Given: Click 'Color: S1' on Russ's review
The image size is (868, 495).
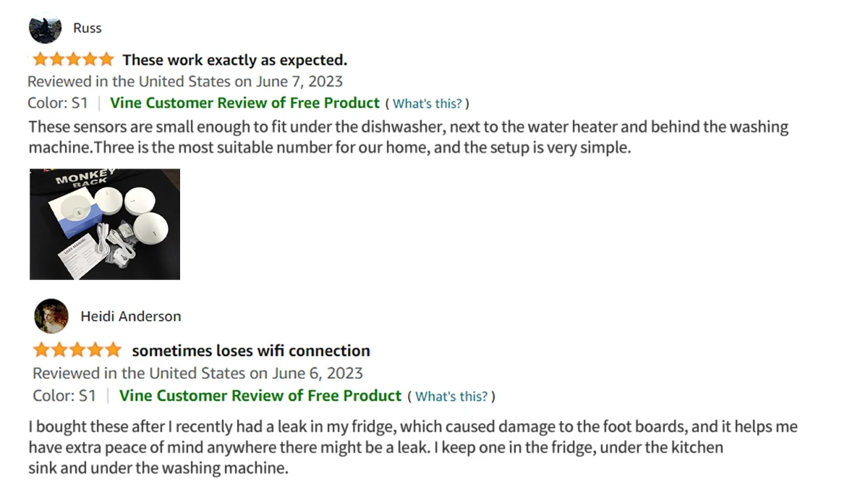Looking at the screenshot, I should [58, 103].
